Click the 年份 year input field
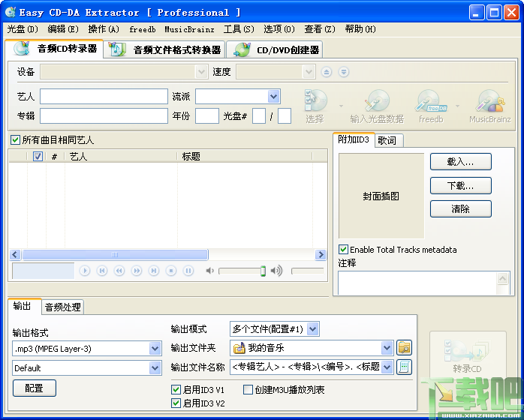 tap(207, 115)
